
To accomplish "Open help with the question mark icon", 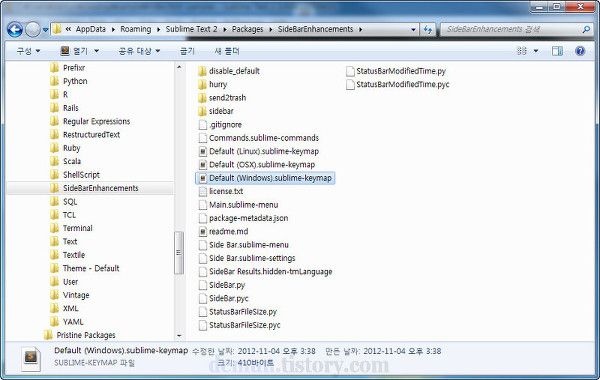I will [580, 51].
